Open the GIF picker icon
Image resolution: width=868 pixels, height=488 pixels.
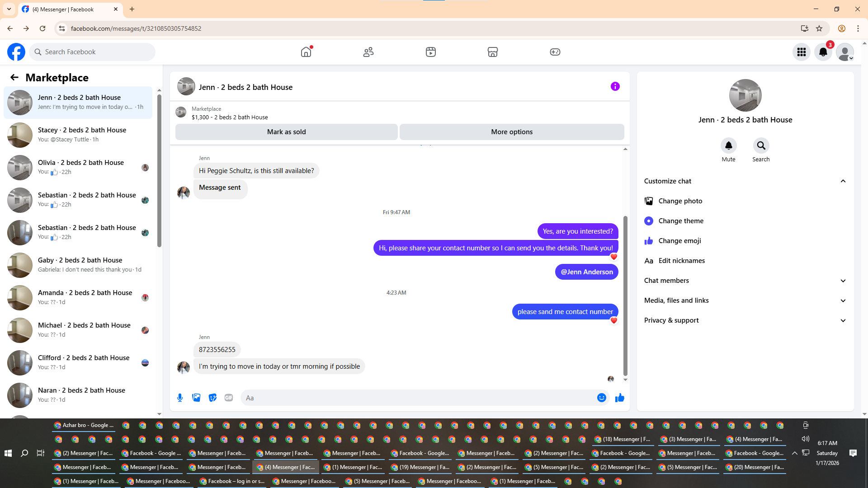click(x=229, y=398)
